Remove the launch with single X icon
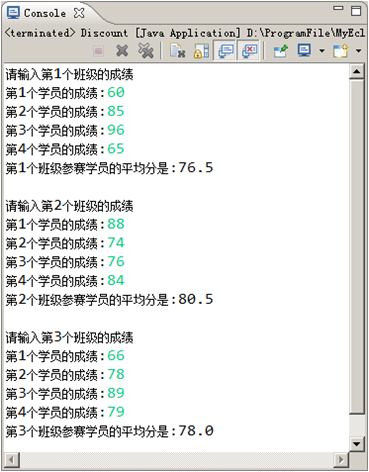This screenshot has width=369, height=472. (122, 51)
